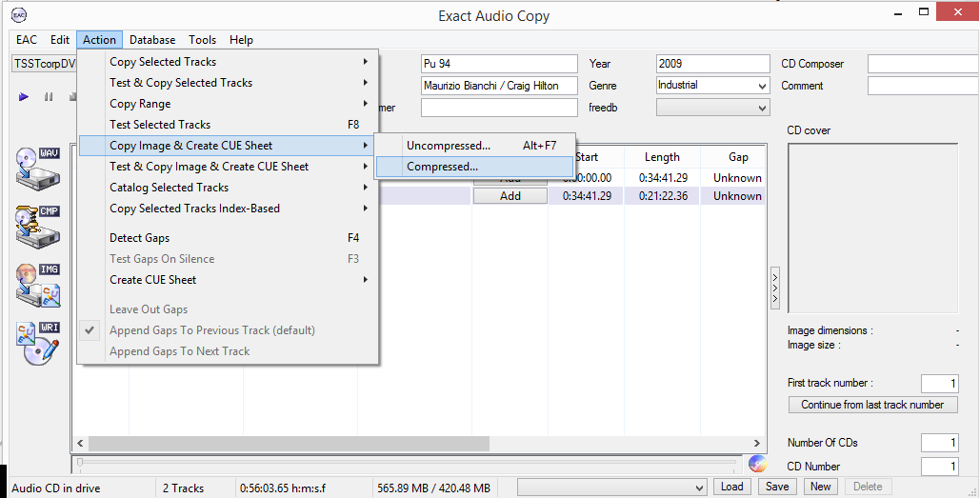Choose Test & Copy Selected Tracks
This screenshot has height=498, width=980.
[229, 83]
